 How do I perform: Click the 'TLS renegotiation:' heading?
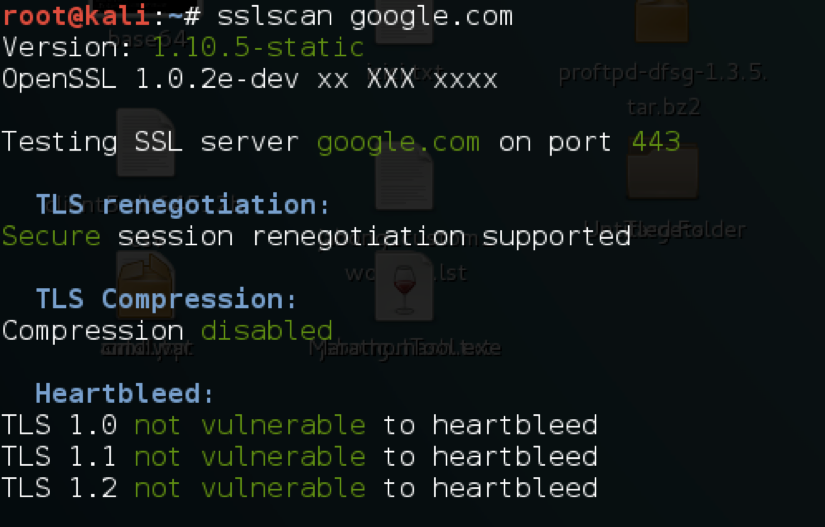[x=183, y=205]
